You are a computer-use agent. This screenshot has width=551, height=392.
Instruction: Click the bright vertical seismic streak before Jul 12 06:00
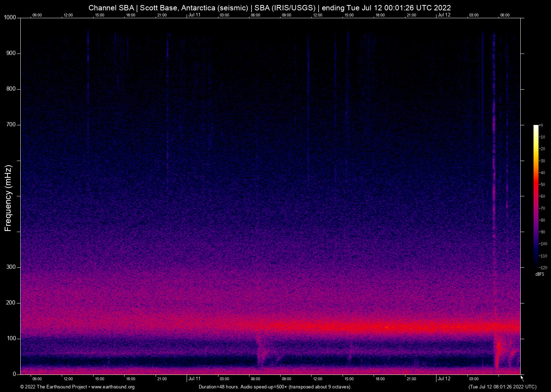pos(494,179)
